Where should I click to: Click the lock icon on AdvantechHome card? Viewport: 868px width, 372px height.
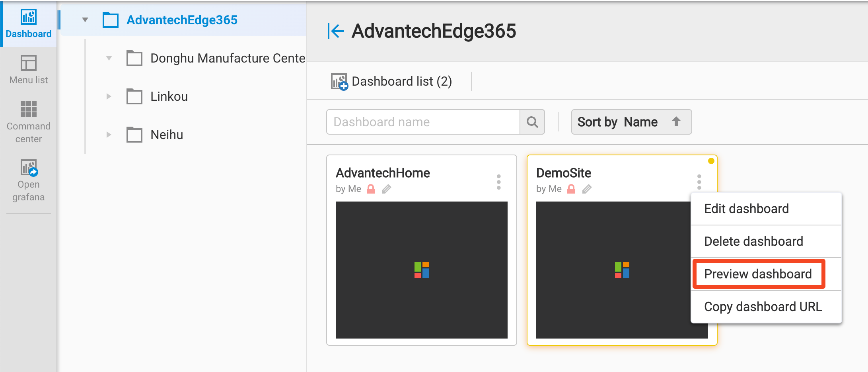(x=371, y=188)
